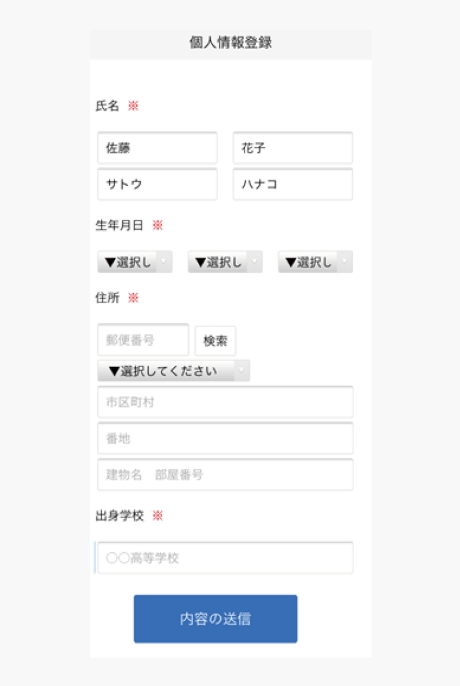Submit the form with 内容の送信
The image size is (460, 686).
[x=215, y=619]
